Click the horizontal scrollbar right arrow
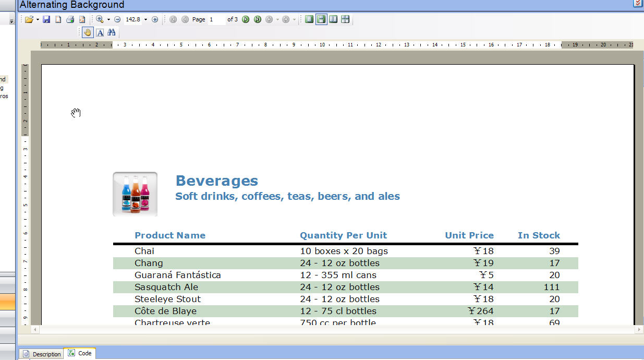Screen dimensions: 644x360 point(638,330)
